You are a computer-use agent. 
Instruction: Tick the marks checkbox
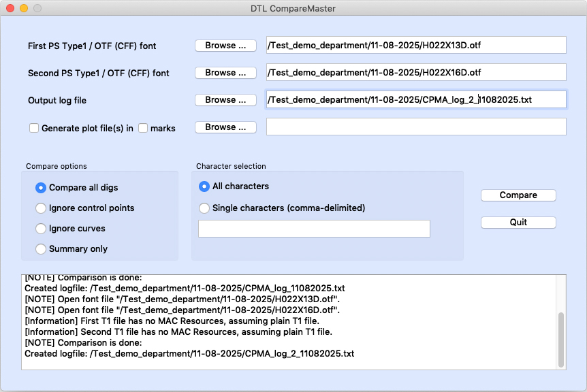point(143,129)
